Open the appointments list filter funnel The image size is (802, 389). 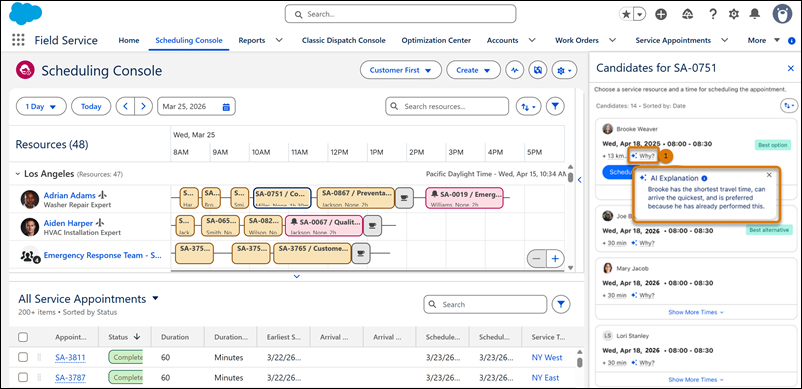[561, 304]
